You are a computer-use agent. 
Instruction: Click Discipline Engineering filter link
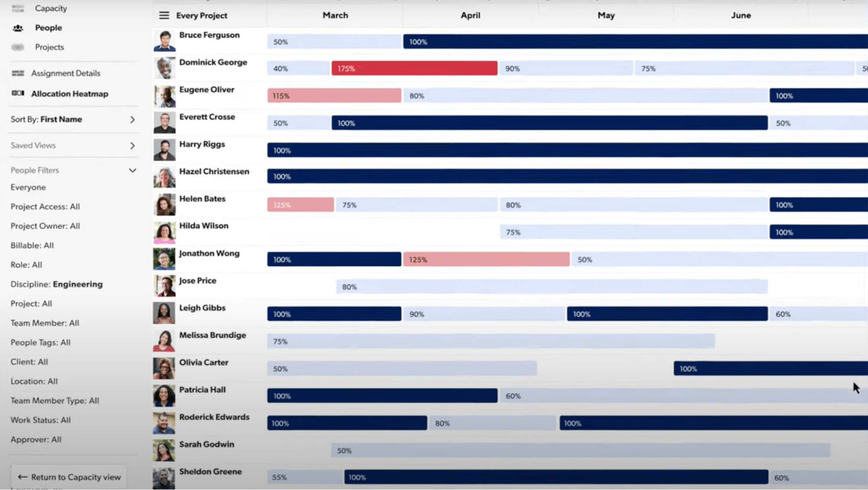[x=56, y=284]
